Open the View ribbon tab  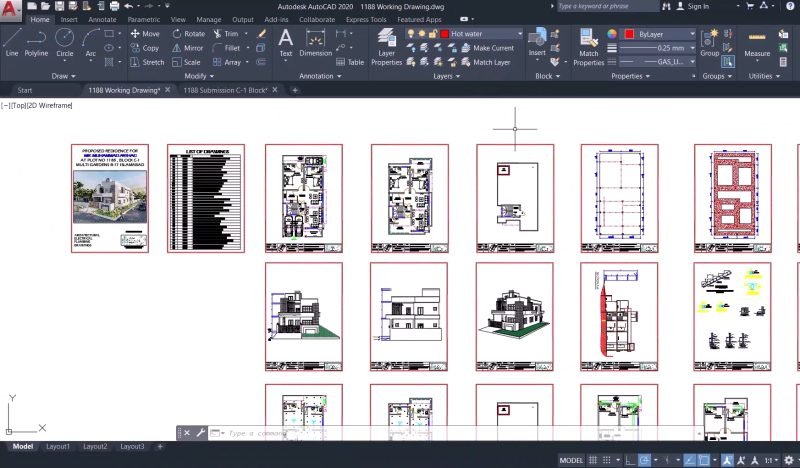pyautogui.click(x=178, y=19)
